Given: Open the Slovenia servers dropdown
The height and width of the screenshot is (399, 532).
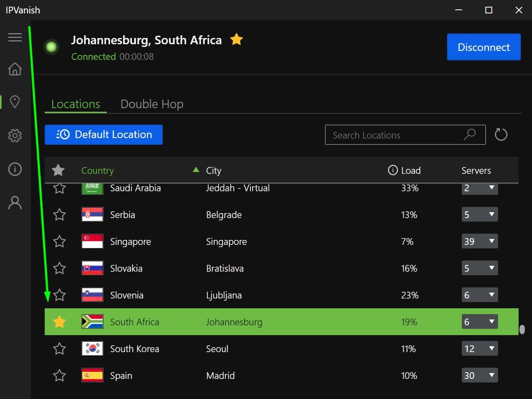Looking at the screenshot, I should click(480, 295).
